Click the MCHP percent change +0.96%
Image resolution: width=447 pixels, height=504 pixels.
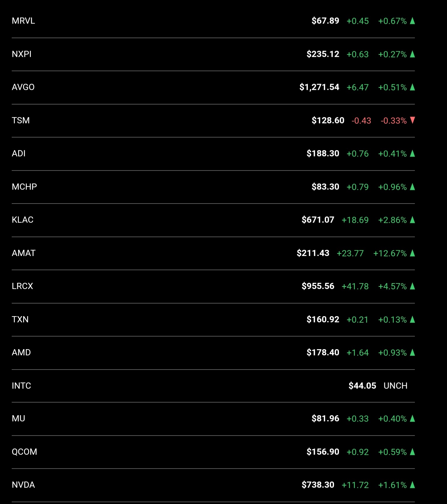[x=392, y=187]
